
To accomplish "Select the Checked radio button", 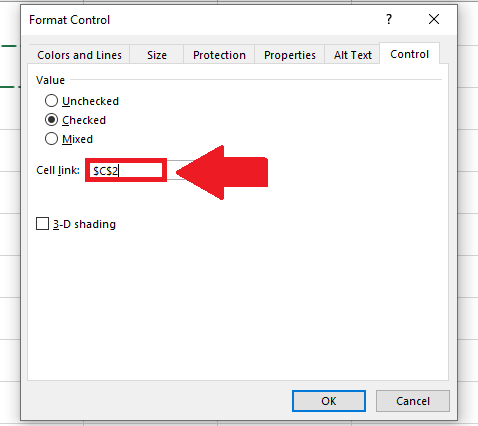I will (51, 120).
